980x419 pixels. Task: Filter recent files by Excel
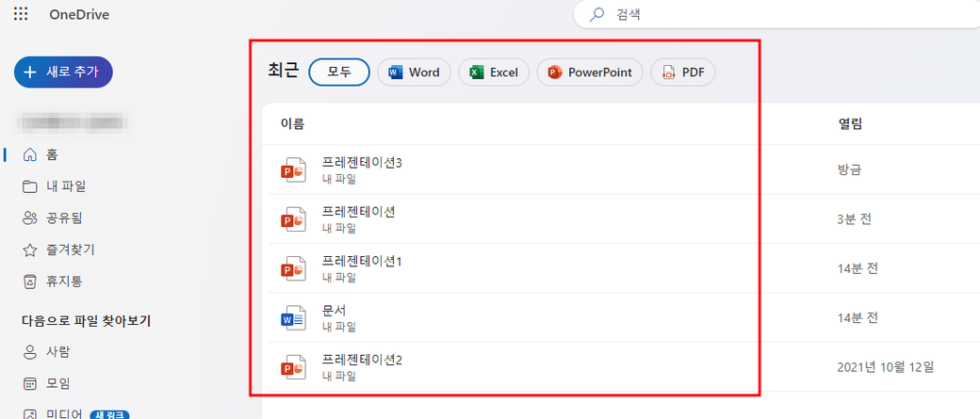(x=494, y=73)
